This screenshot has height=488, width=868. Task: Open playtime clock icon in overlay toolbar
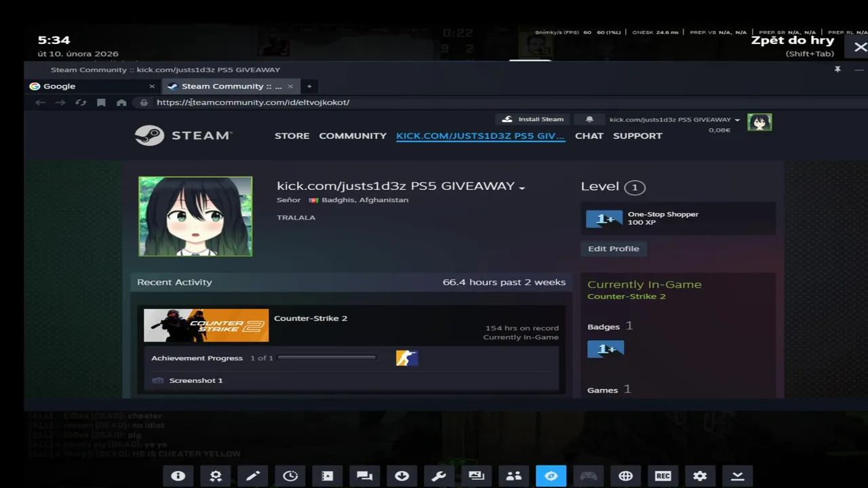[290, 476]
